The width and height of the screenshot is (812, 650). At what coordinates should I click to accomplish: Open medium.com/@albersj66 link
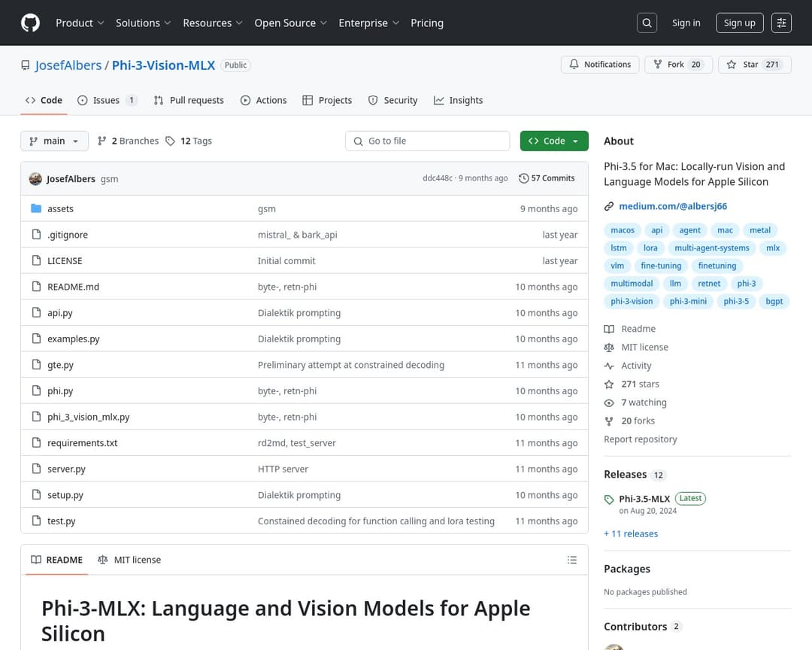pos(673,206)
